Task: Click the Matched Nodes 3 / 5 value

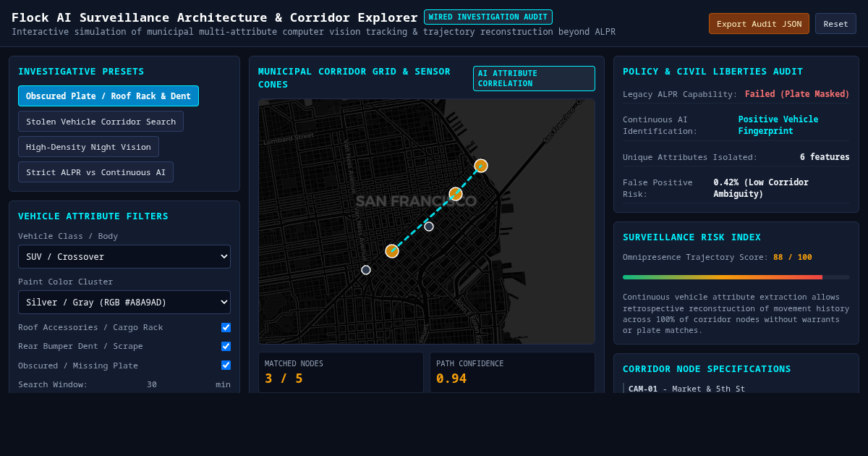Action: click(x=284, y=379)
